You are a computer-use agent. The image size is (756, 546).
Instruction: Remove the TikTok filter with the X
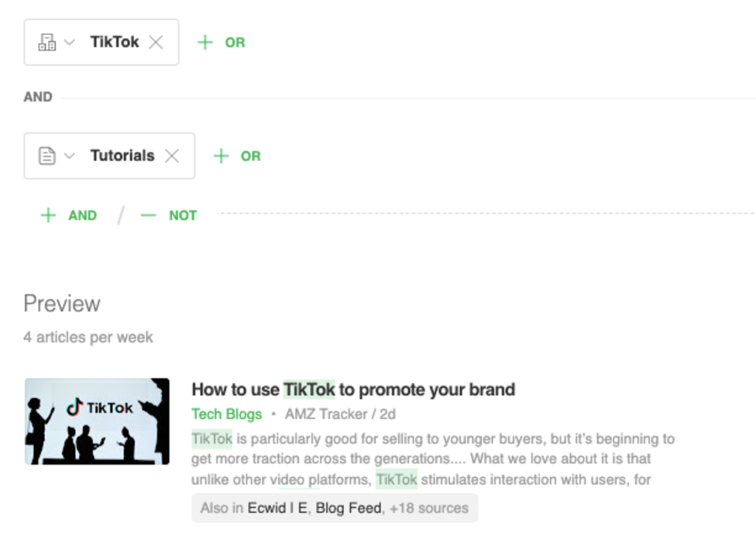point(156,42)
